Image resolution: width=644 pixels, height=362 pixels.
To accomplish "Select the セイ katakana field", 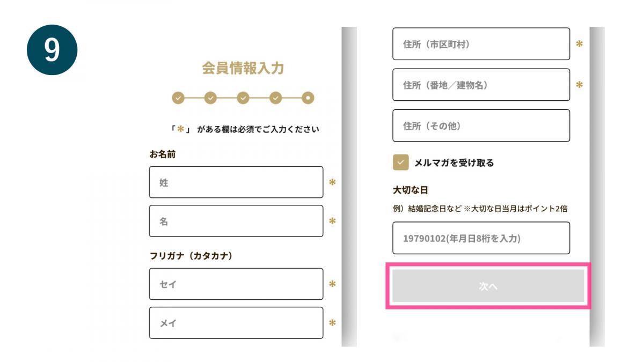I will [x=236, y=284].
